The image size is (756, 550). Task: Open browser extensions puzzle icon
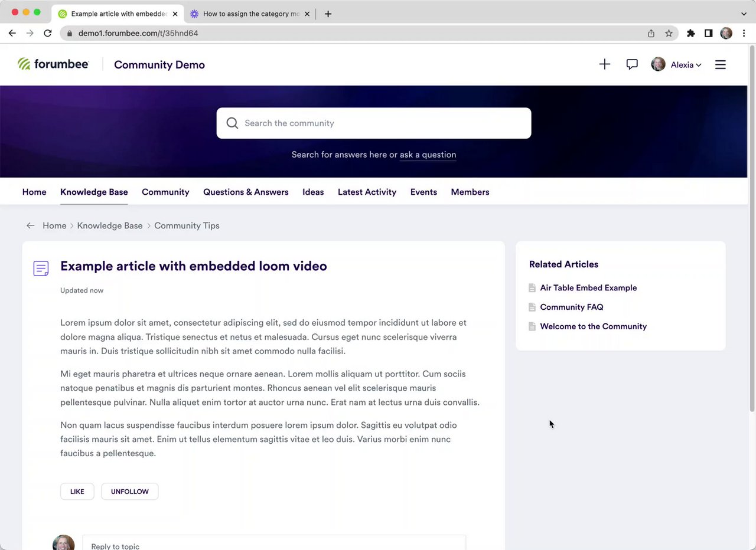[x=690, y=33]
